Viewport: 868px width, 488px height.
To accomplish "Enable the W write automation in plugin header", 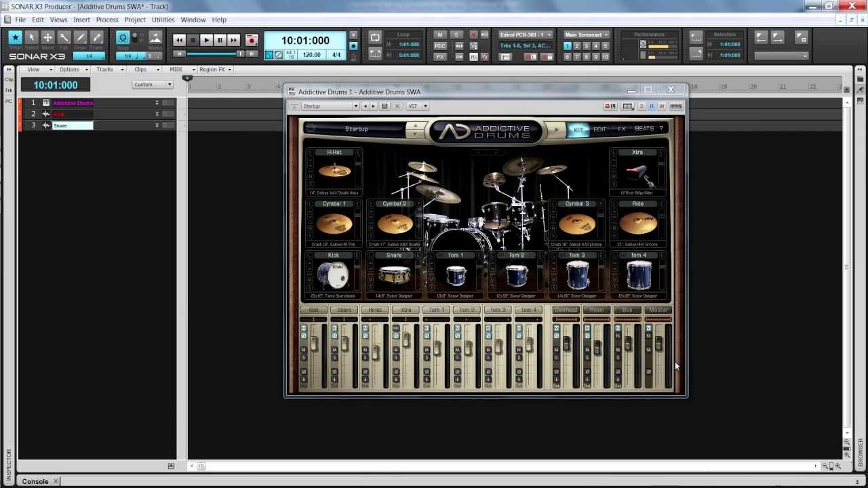I will (662, 106).
